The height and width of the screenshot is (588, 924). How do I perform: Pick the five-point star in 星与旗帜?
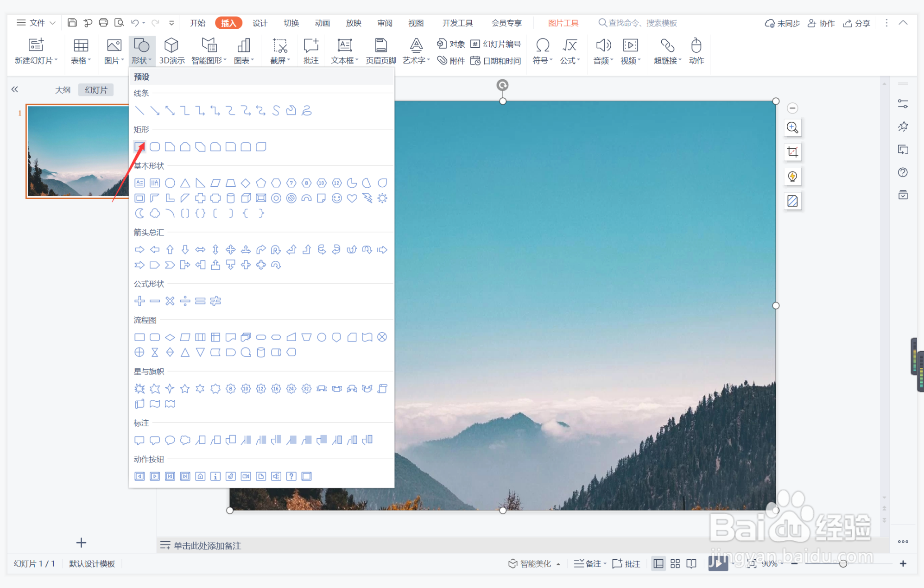[185, 389]
